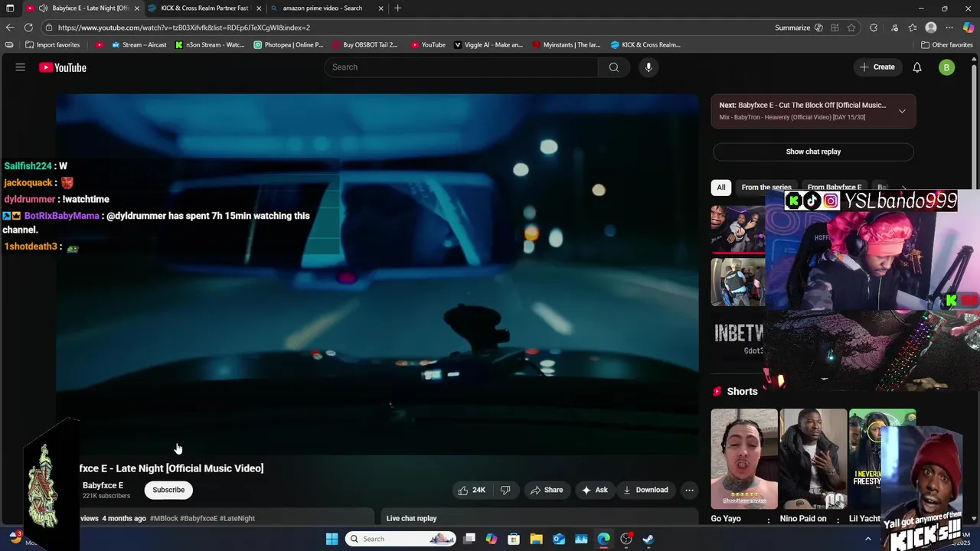Select the From the series chip
980x551 pixels.
pyautogui.click(x=766, y=187)
